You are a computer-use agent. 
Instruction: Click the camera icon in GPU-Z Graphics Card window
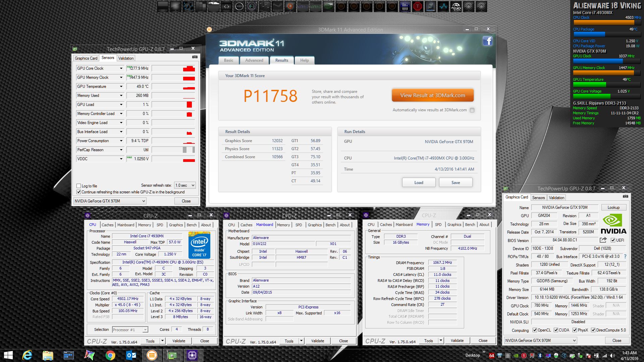click(625, 196)
